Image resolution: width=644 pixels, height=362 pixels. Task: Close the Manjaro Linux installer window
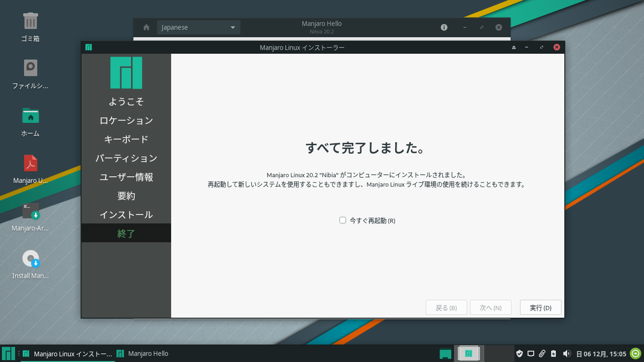click(x=557, y=47)
